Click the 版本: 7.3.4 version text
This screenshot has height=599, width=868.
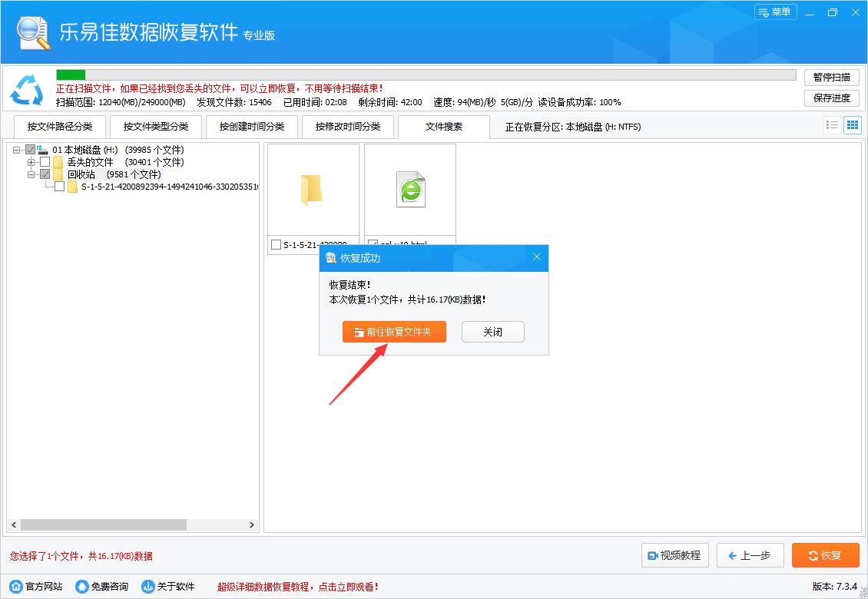835,586
